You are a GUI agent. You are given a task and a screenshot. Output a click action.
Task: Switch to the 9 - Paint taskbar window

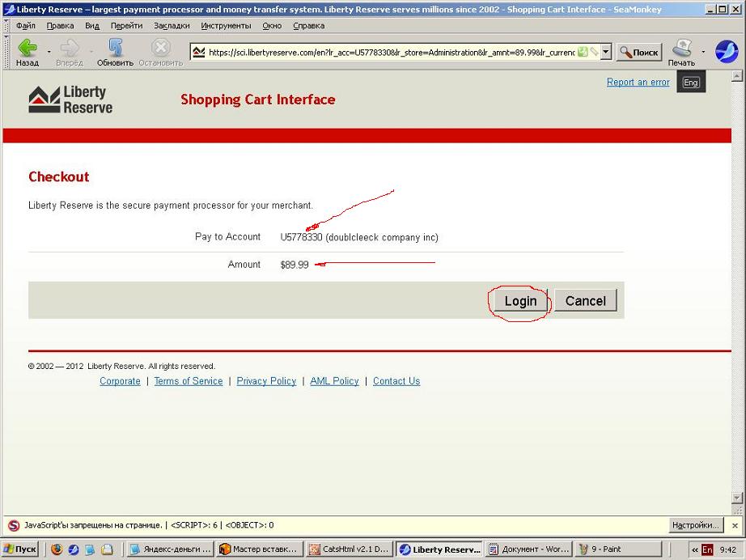pos(618,549)
